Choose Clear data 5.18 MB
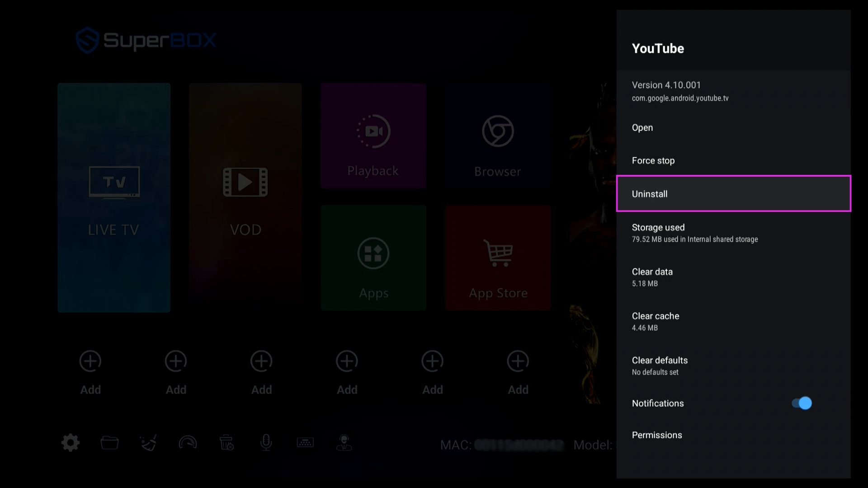Viewport: 868px width, 488px height. (x=733, y=277)
